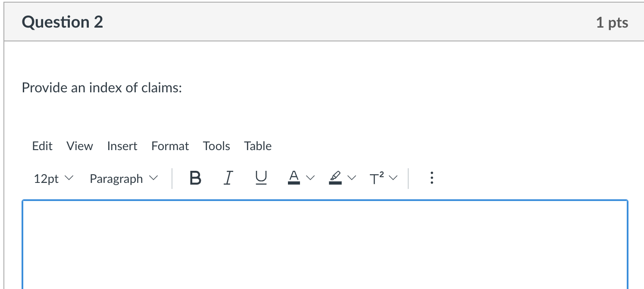Apply the highlighter background color

click(x=335, y=178)
